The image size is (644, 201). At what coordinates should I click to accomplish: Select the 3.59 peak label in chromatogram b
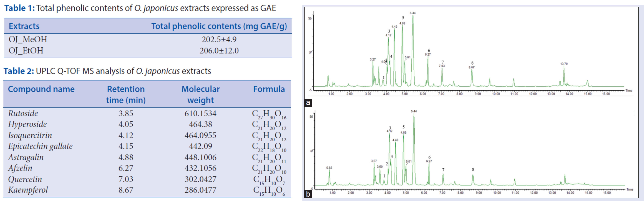[380, 167]
